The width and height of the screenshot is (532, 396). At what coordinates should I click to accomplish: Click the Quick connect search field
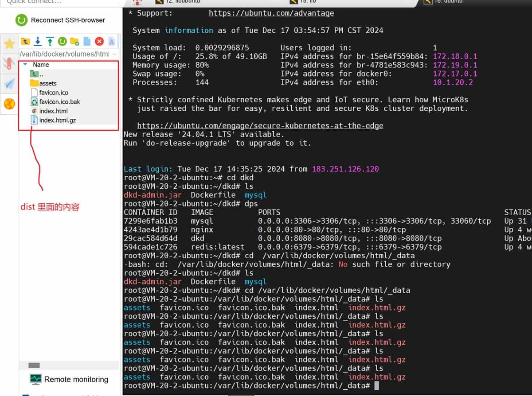60,2
